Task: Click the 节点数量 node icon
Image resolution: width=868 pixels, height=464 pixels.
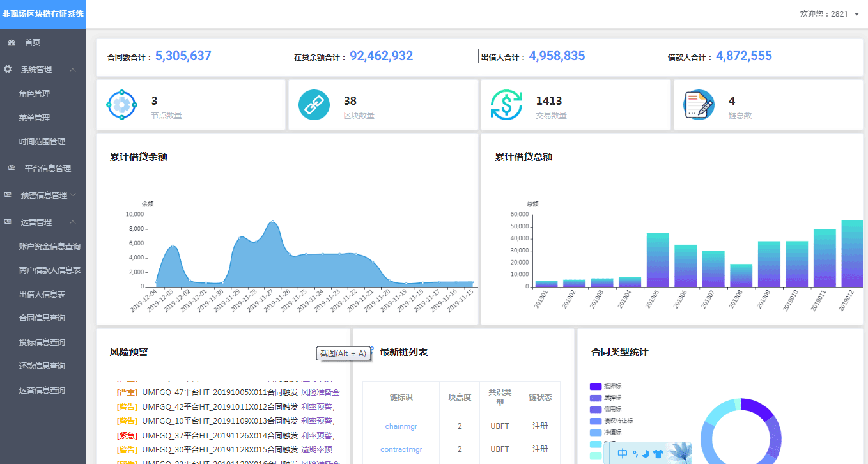Action: pos(121,105)
